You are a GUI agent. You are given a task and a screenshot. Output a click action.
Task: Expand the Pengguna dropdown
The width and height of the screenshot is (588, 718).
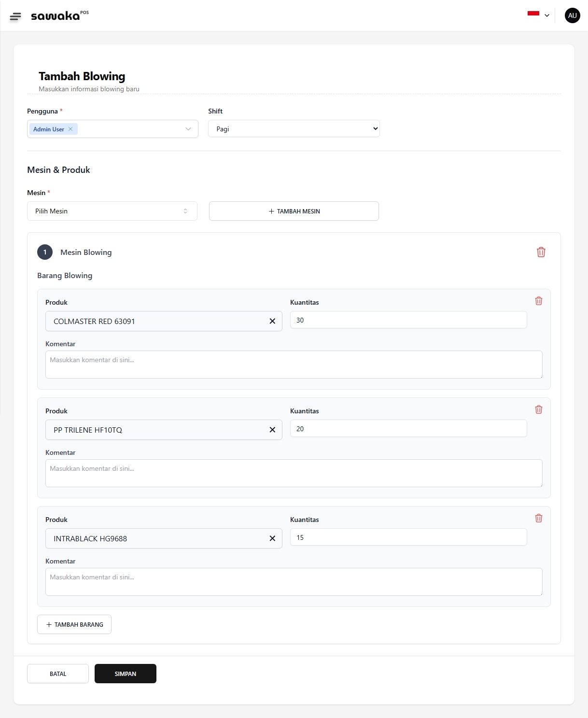(188, 129)
